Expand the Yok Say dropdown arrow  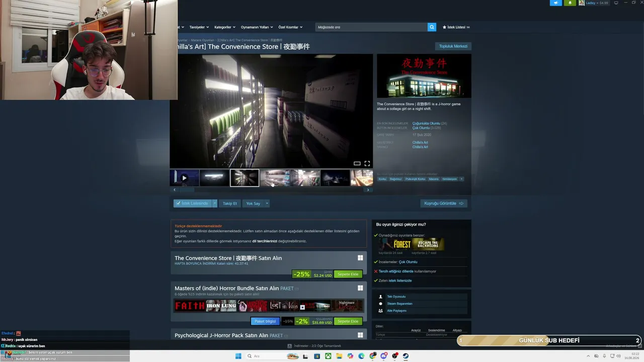tap(267, 204)
